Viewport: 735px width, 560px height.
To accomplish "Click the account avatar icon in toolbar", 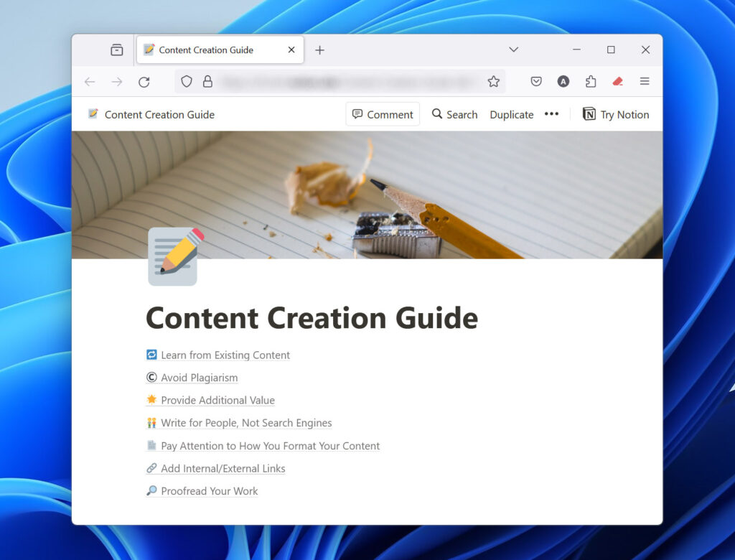I will point(563,82).
